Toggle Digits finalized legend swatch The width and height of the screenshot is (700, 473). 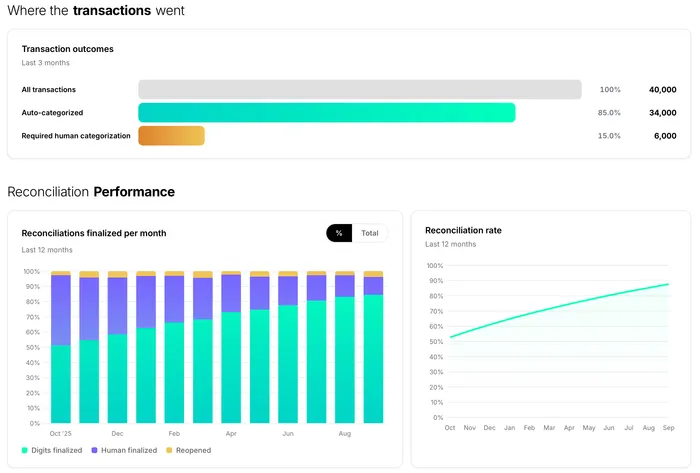pyautogui.click(x=25, y=450)
